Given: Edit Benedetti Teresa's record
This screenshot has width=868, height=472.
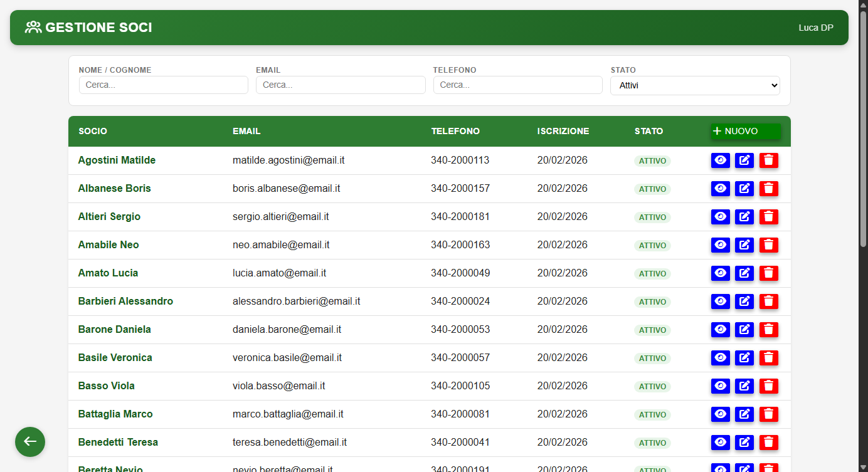Looking at the screenshot, I should click(x=744, y=443).
